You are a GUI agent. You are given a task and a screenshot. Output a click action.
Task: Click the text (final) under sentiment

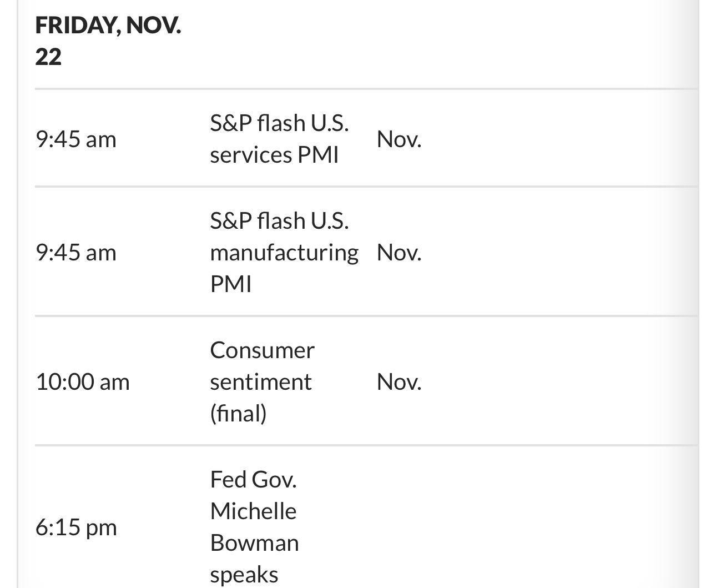(x=238, y=414)
